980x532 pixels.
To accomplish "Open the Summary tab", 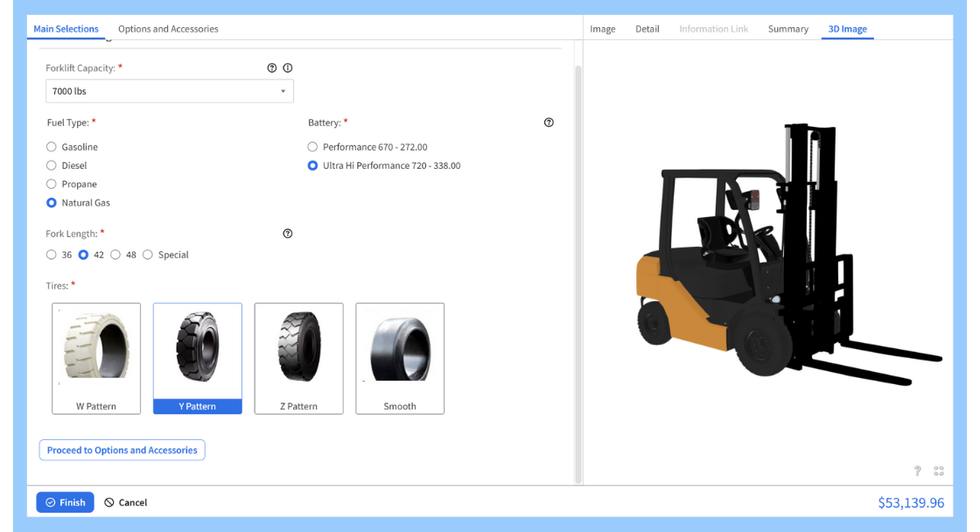I will tap(788, 29).
